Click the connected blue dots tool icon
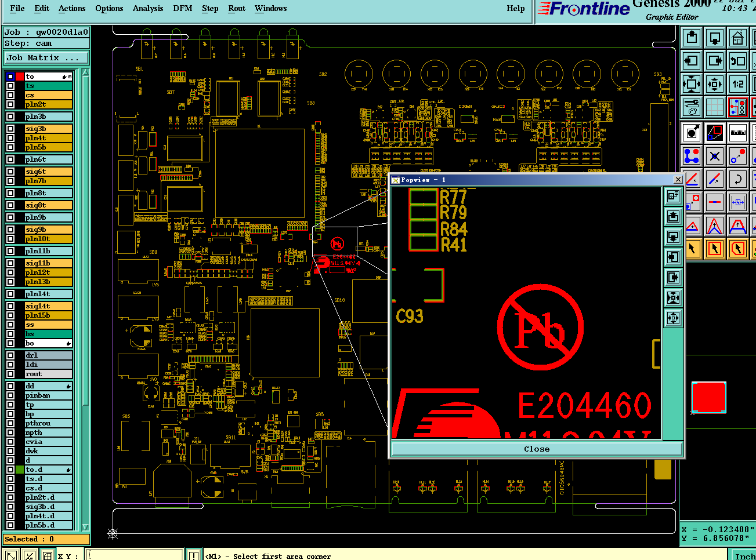The image size is (756, 560). coord(692,156)
